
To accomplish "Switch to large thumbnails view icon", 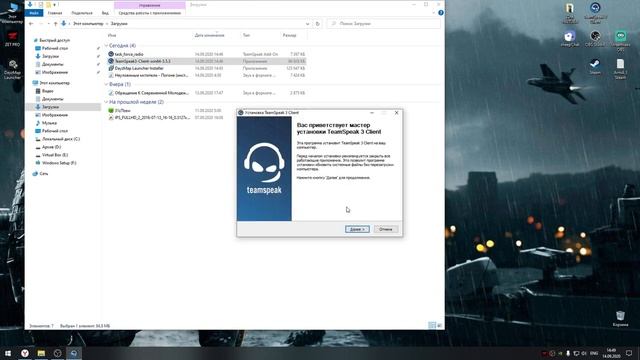I will tap(439, 325).
